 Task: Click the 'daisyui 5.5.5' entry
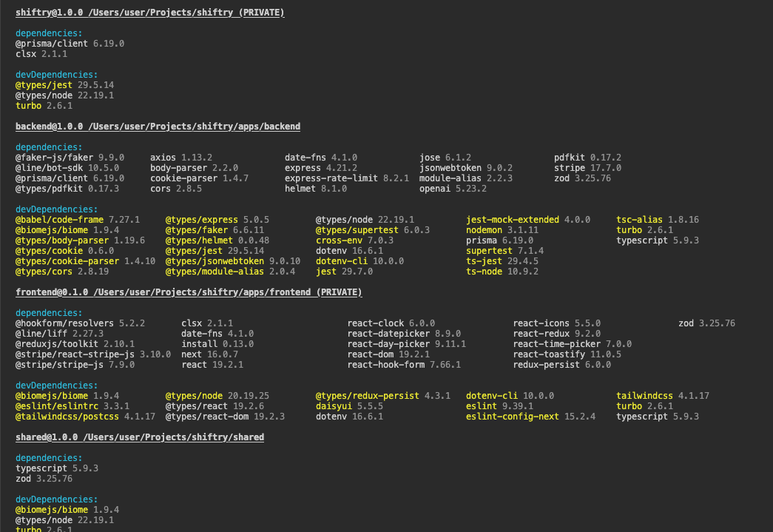coord(350,405)
